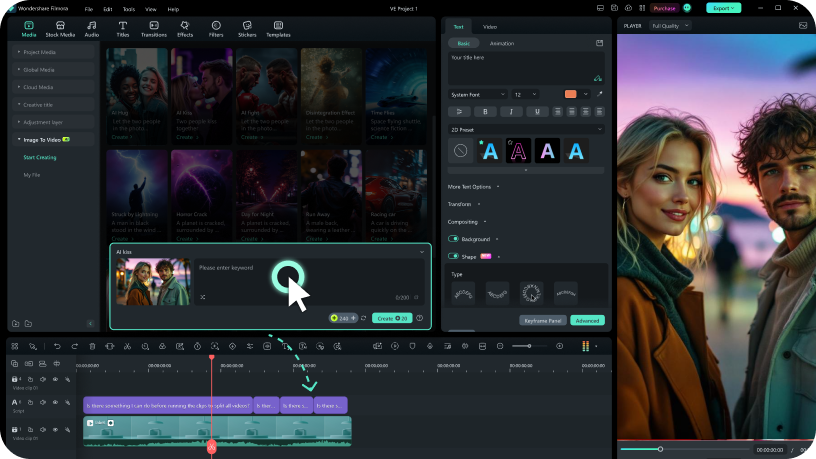Open the Audio library

click(92, 29)
